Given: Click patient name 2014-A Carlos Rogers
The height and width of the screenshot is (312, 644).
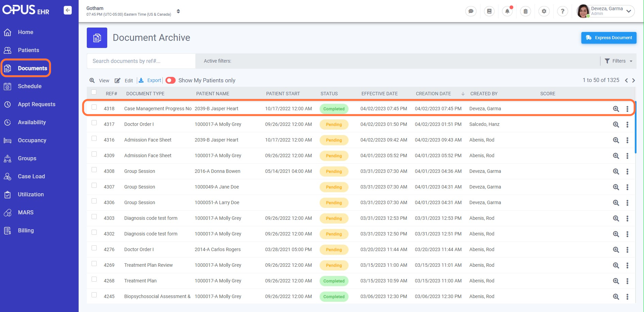Looking at the screenshot, I should tap(218, 249).
